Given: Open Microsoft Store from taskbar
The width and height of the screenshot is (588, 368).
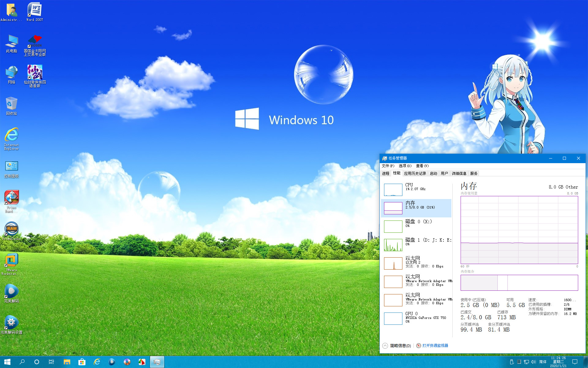Looking at the screenshot, I should click(x=82, y=362).
